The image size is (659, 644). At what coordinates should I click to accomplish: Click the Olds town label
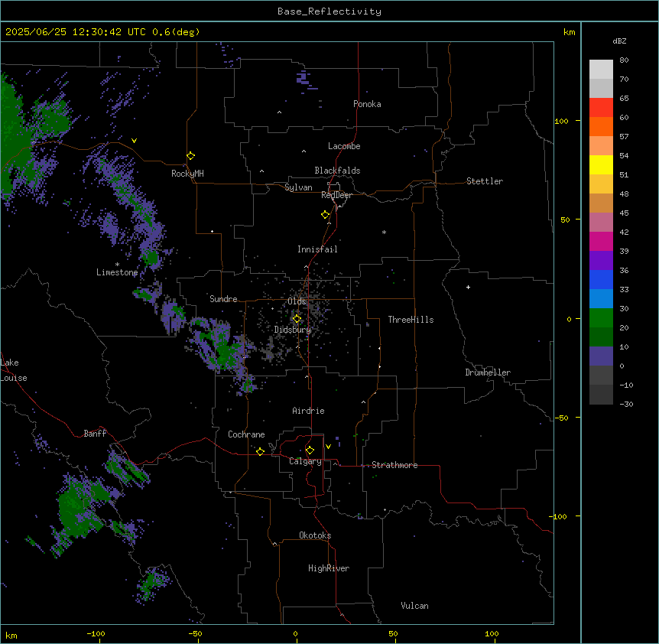pyautogui.click(x=297, y=301)
